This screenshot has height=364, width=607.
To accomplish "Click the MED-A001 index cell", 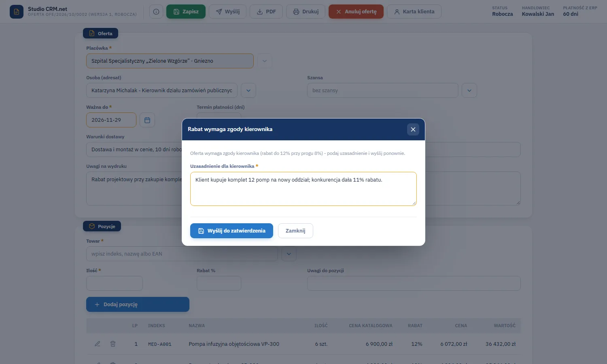I will click(x=160, y=344).
